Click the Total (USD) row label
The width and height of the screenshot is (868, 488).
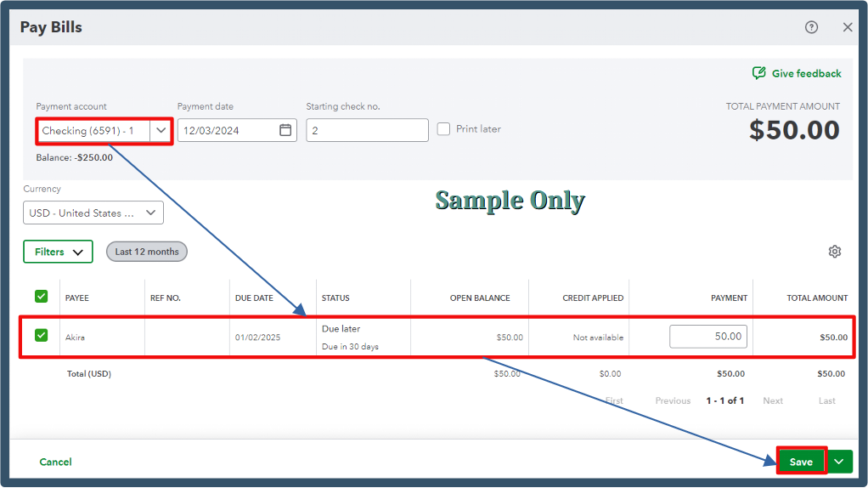click(x=88, y=374)
